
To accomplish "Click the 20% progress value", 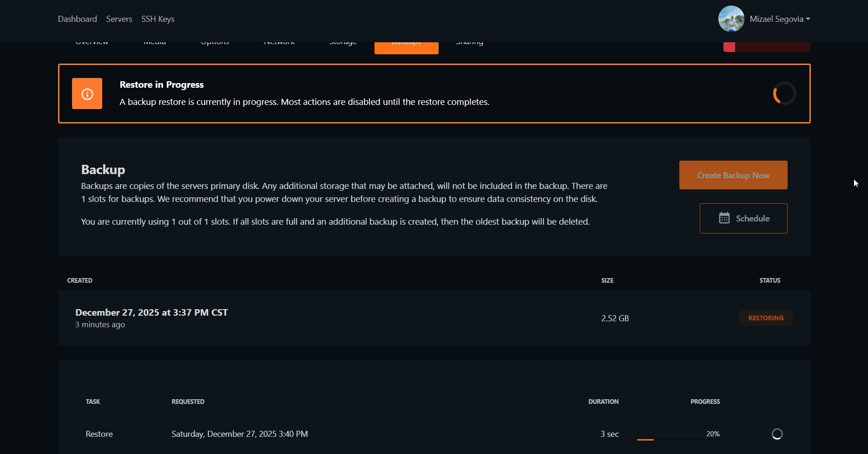I will point(713,434).
